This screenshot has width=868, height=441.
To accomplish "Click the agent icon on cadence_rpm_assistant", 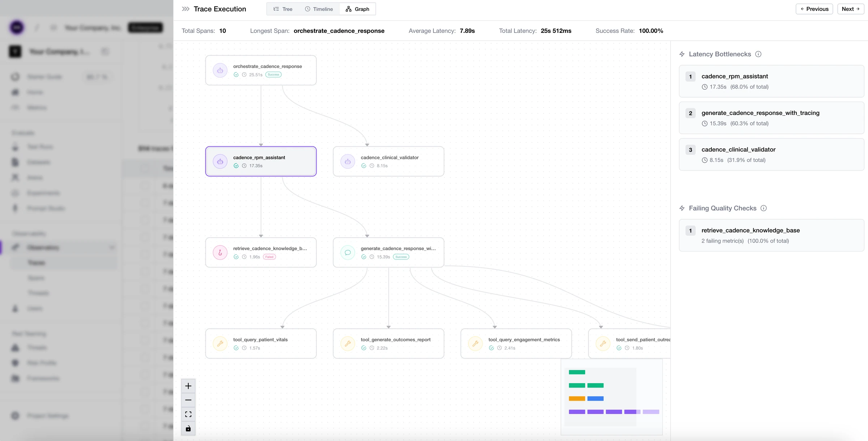I will [220, 162].
